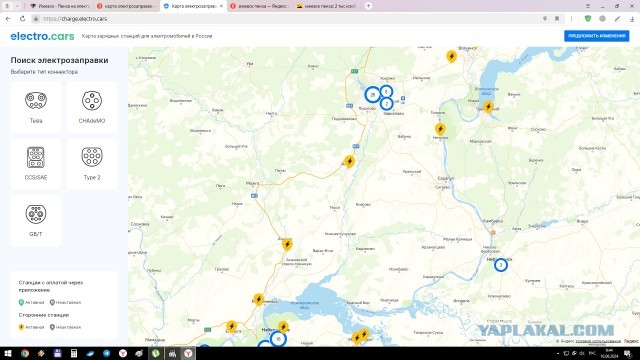The height and width of the screenshot is (360, 640).
Task: Open the tab list dropdown at top left
Action: coord(17,6)
